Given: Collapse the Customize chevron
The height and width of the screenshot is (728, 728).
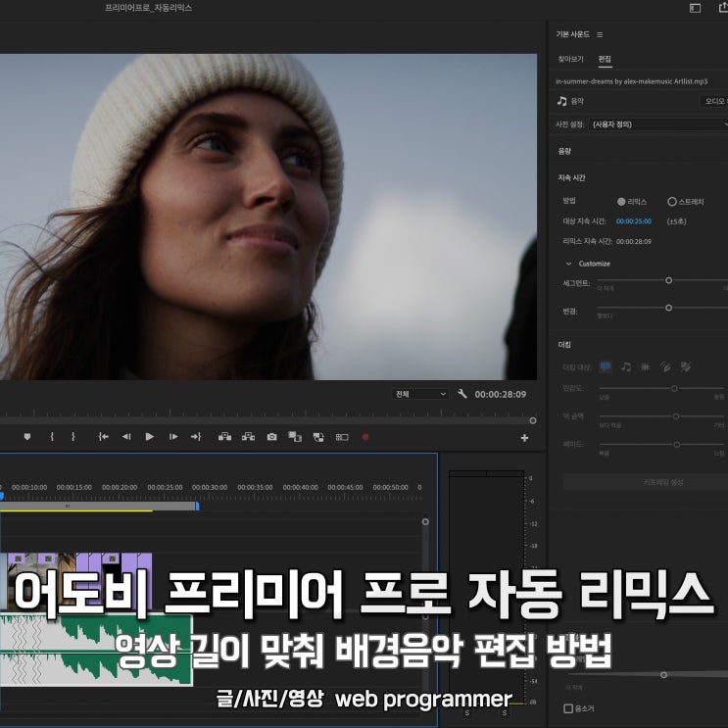Looking at the screenshot, I should coord(568,264).
